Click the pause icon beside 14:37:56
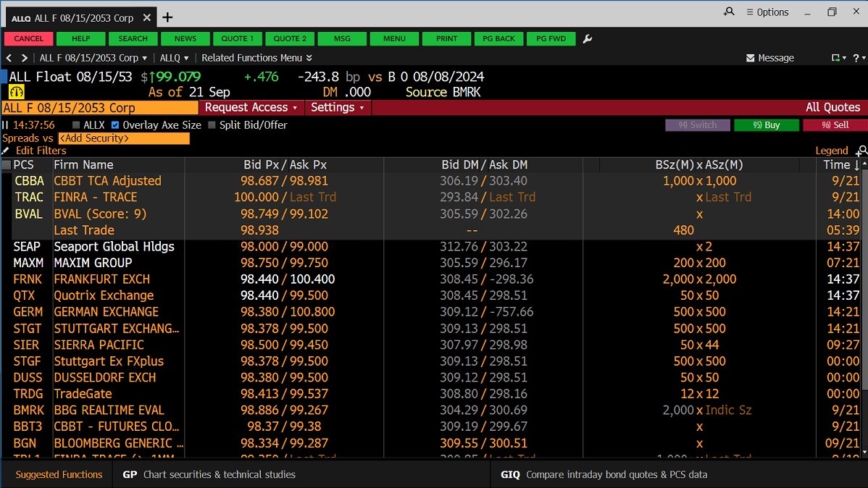 coord(5,125)
